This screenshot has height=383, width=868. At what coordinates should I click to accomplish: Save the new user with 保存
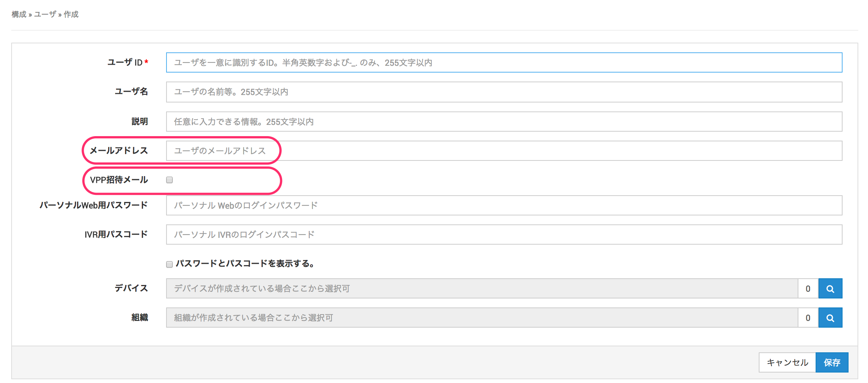(832, 362)
